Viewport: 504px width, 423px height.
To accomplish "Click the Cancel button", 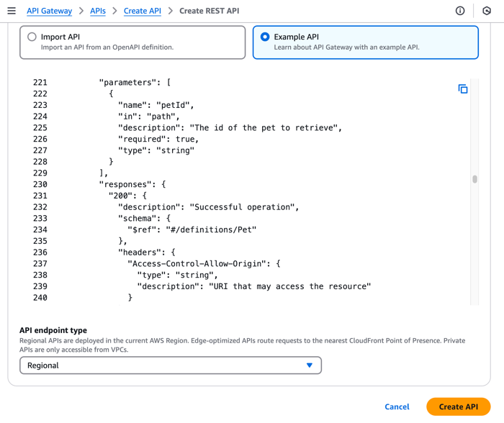I will [x=397, y=406].
